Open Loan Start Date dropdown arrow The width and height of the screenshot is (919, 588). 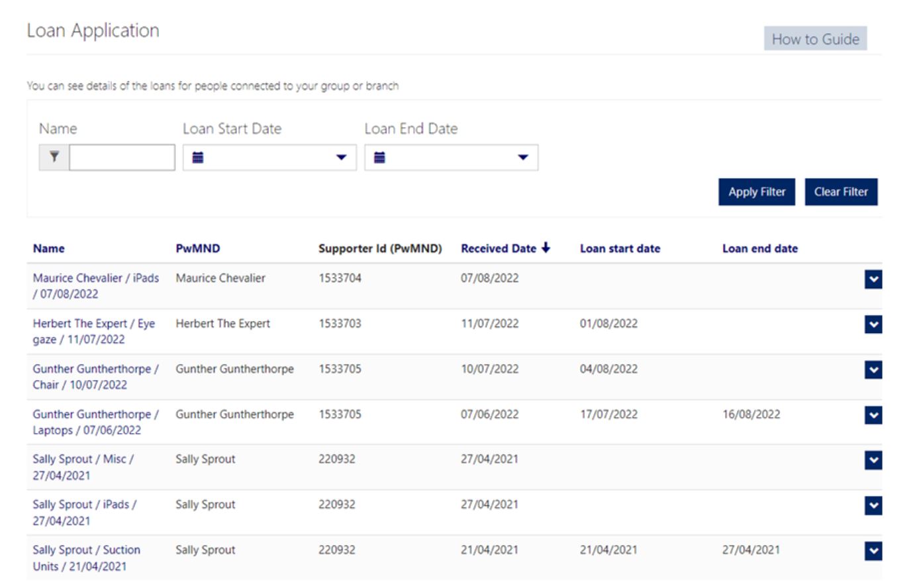click(x=342, y=158)
